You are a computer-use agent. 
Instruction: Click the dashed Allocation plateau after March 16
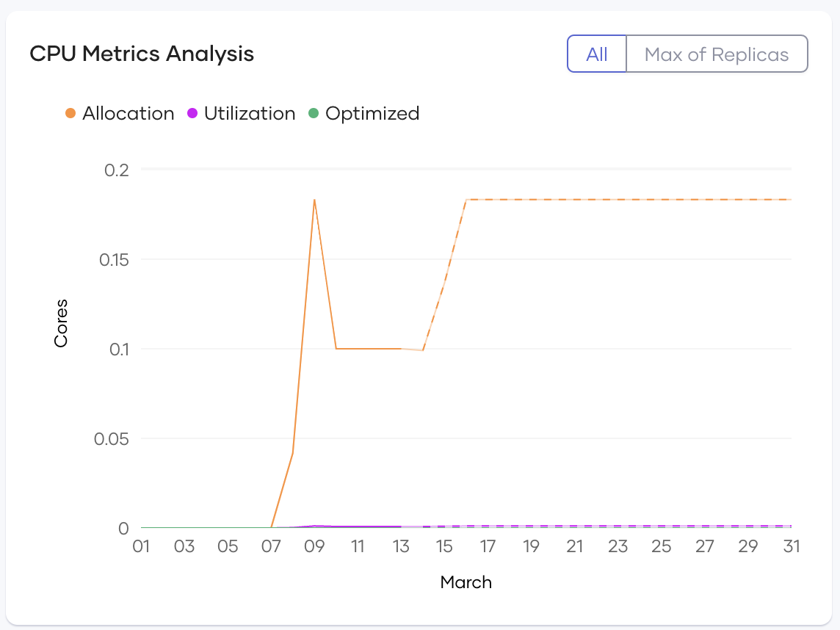(624, 198)
